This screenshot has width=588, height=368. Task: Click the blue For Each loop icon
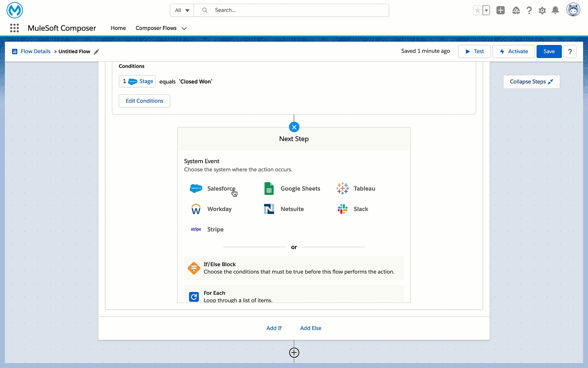[x=194, y=297]
